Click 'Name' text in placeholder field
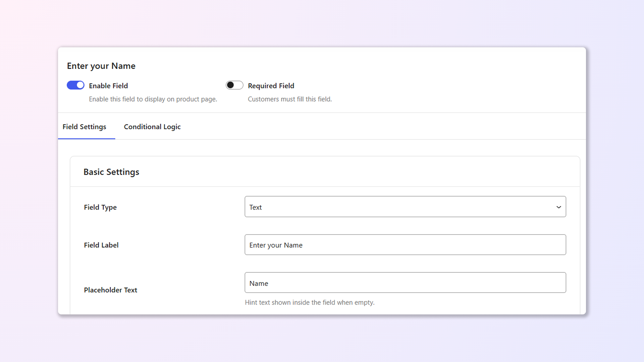The height and width of the screenshot is (362, 644). pos(259,284)
